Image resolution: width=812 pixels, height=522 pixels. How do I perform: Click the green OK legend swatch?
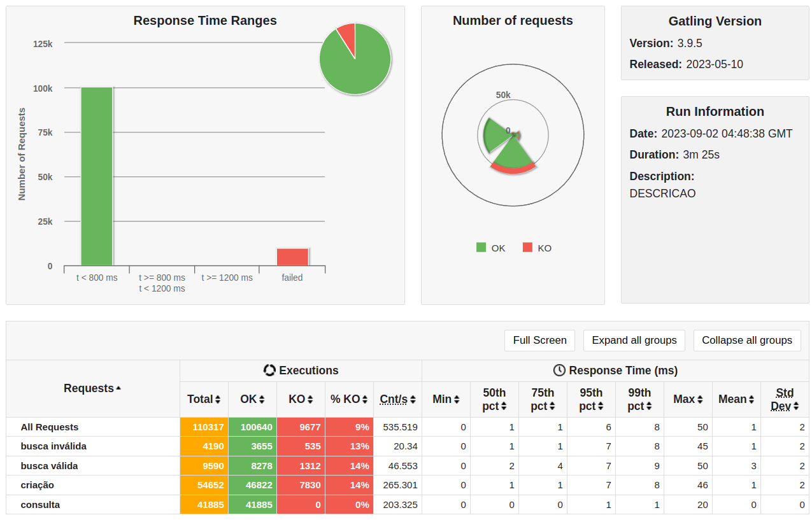pos(481,248)
